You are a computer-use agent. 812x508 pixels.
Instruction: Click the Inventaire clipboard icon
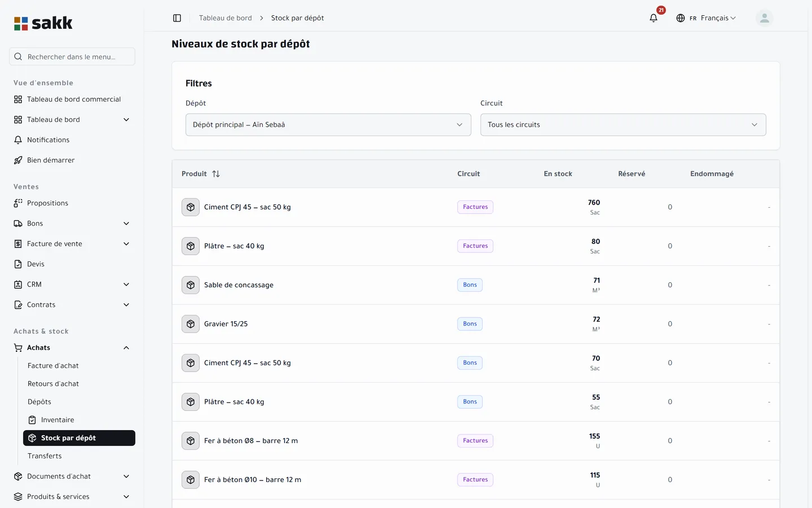tap(32, 420)
